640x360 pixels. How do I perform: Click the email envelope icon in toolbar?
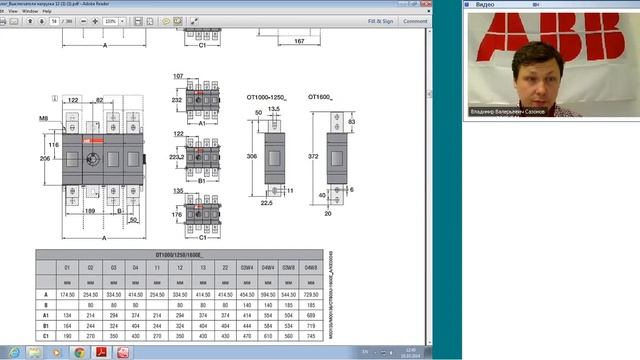click(14, 21)
